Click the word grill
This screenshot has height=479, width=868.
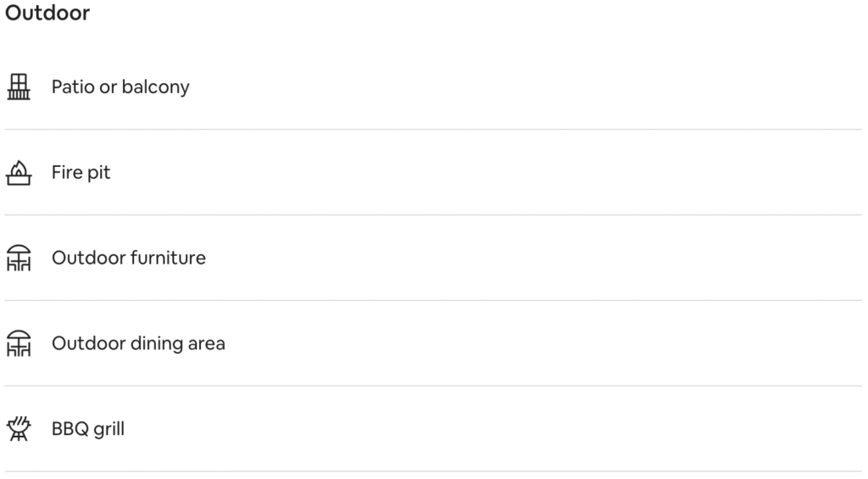[x=109, y=430]
